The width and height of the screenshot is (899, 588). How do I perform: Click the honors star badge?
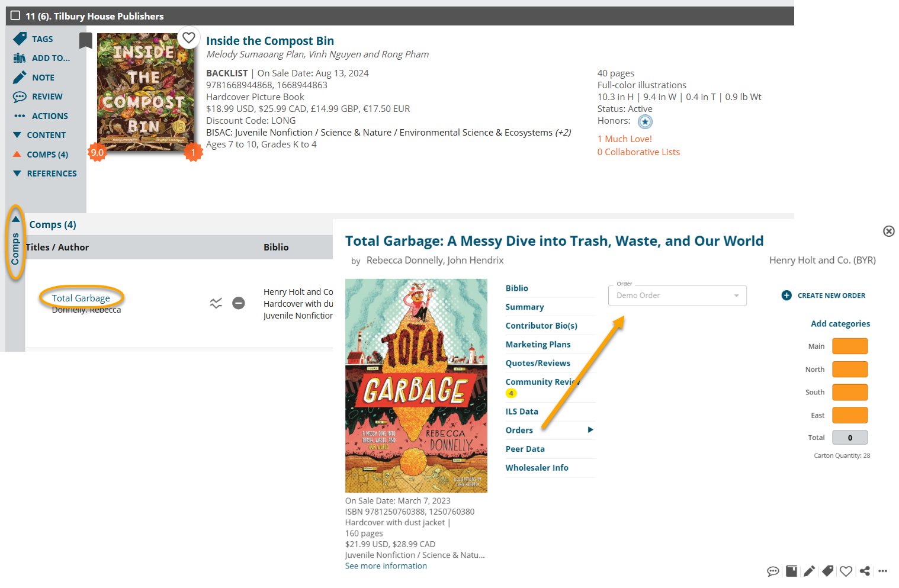pos(645,122)
